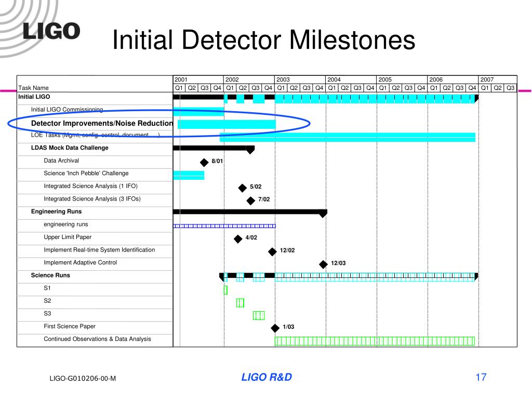Click the LOE Tasks cyan bar
This screenshot has height=399, width=532.
[348, 137]
